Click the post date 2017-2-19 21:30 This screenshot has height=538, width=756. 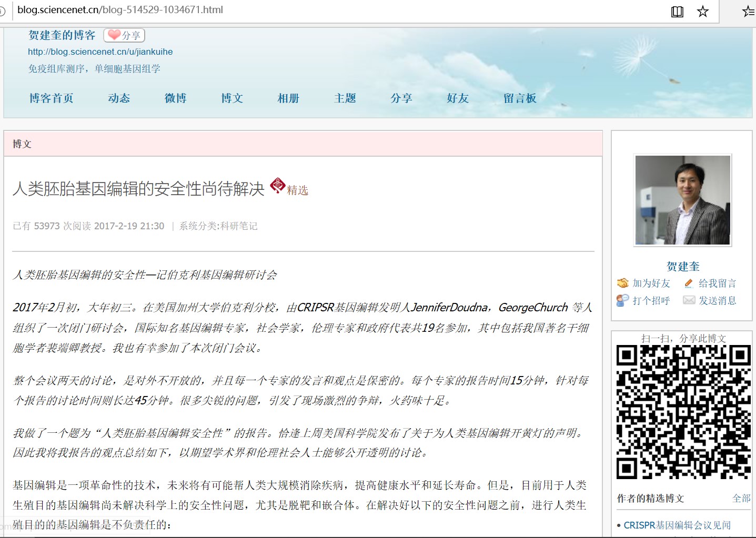coord(129,226)
